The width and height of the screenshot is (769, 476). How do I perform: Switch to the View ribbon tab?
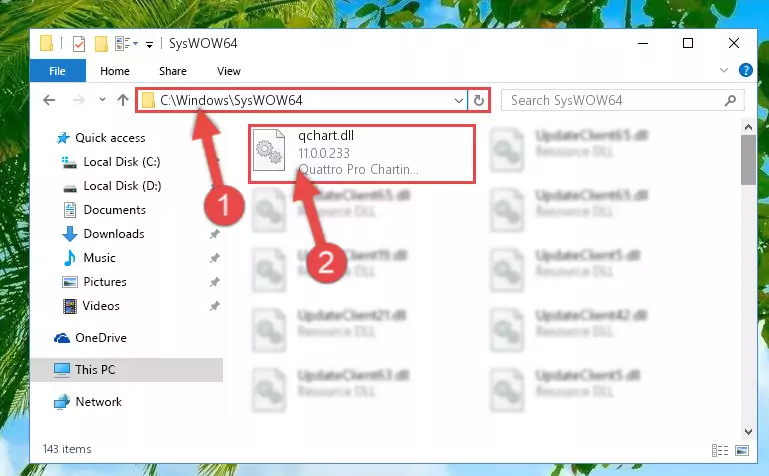pos(229,71)
